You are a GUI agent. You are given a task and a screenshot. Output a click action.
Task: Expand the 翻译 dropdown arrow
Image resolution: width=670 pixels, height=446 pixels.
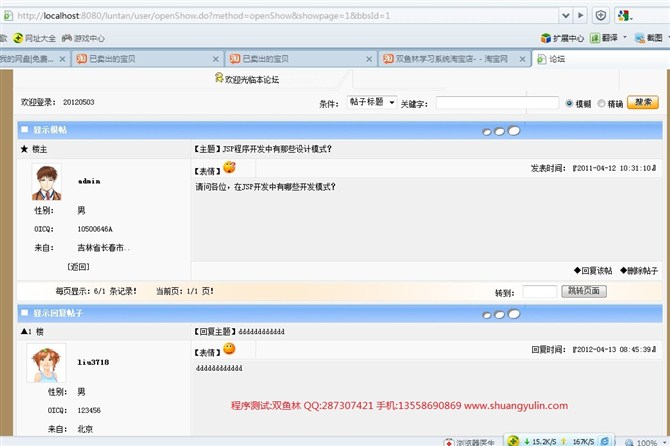tap(625, 38)
